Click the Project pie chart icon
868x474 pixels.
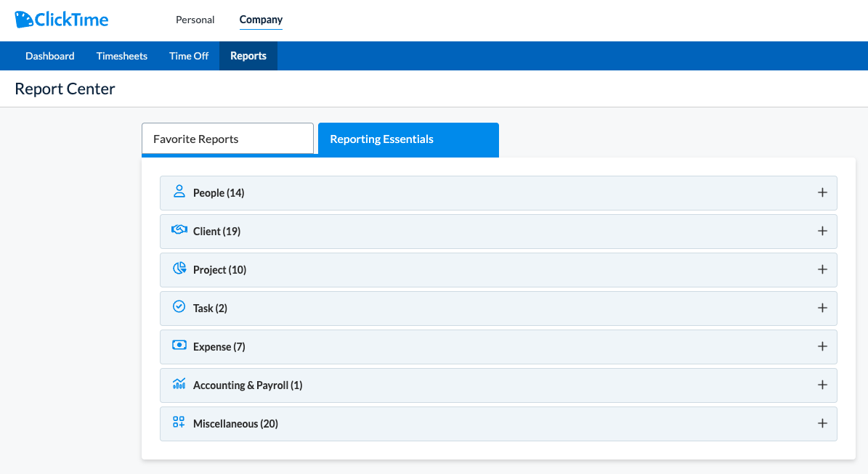click(179, 269)
